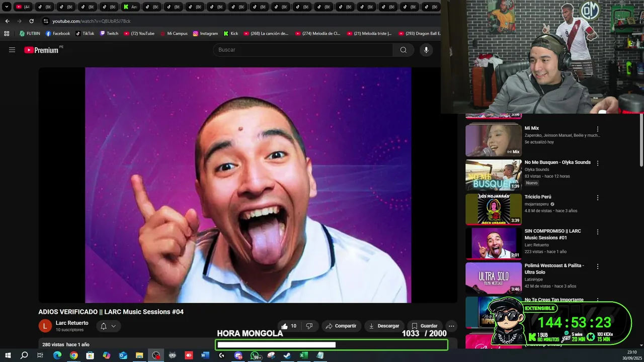Viewport: 644px width, 362px height.
Task: Open the Mi Campus bookmark
Action: tap(174, 34)
